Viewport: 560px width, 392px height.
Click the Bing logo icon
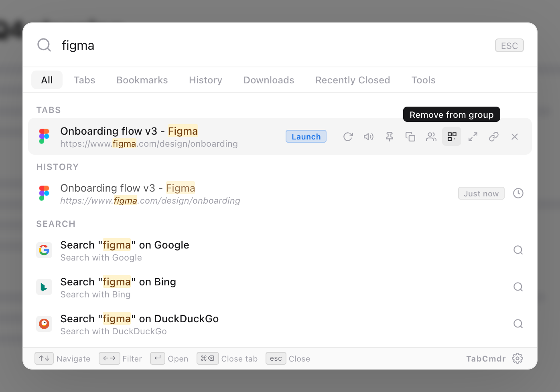44,287
